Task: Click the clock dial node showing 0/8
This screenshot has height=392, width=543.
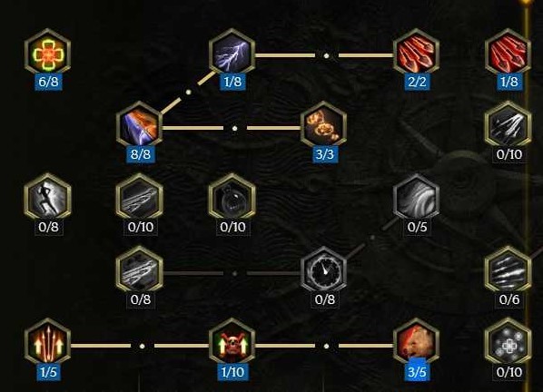Action: coord(324,272)
